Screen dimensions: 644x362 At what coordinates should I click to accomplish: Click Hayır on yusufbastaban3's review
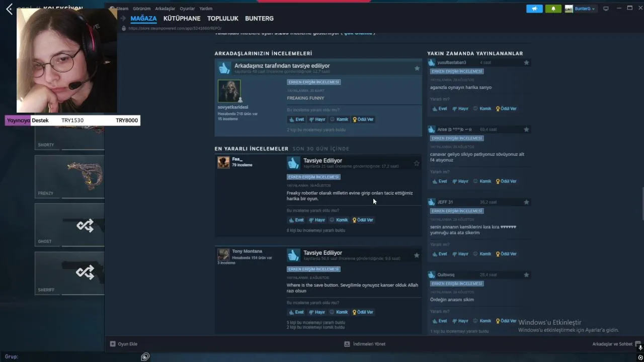click(460, 109)
